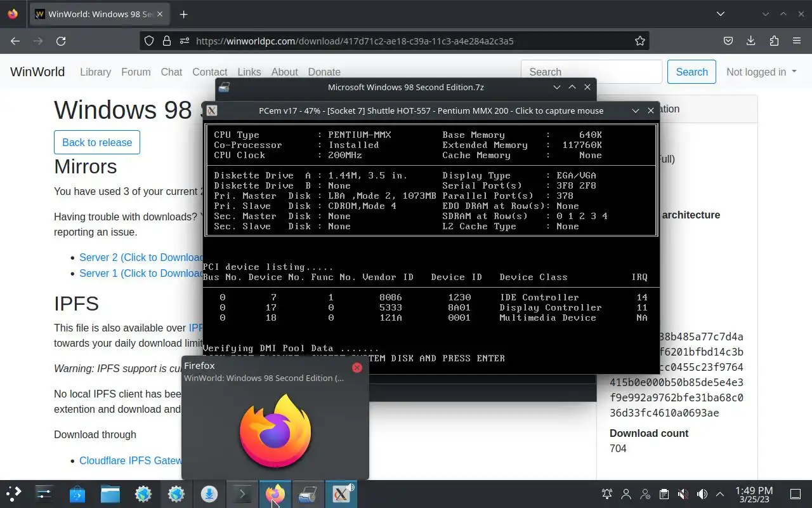
Task: Open KDE application launcher
Action: (14, 494)
